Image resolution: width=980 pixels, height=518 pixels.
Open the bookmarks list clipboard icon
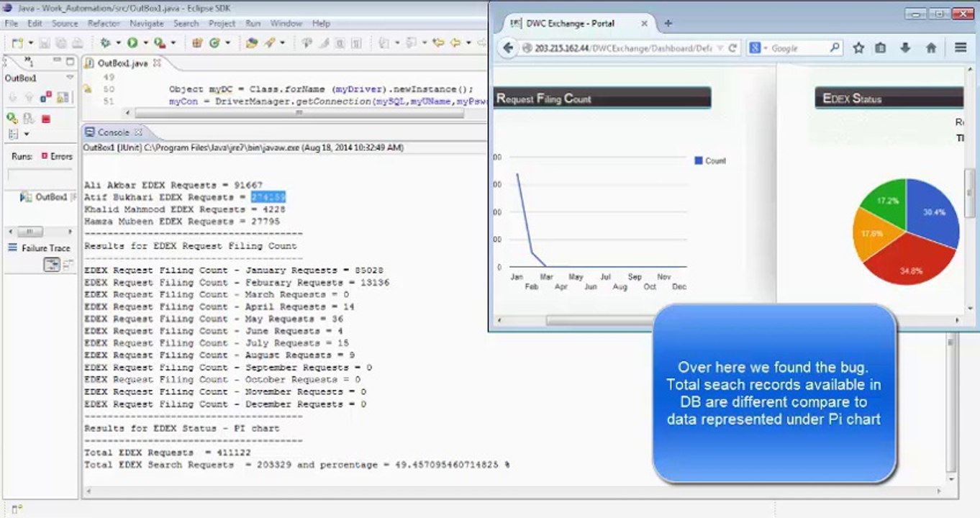(881, 48)
